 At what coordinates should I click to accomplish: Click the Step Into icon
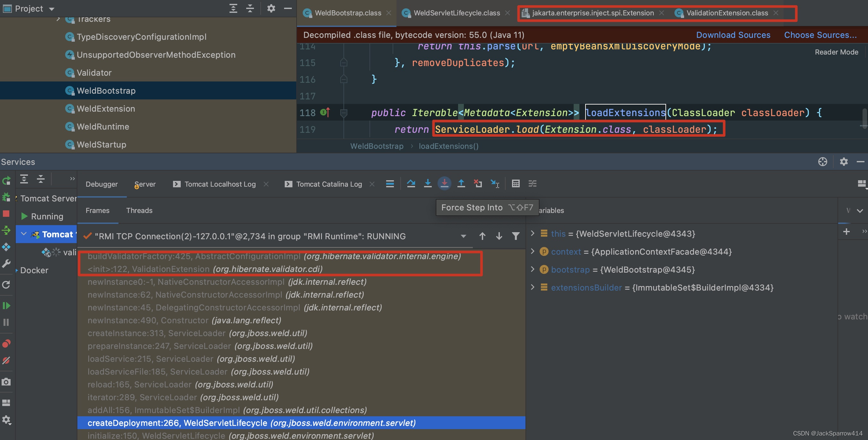[428, 183]
